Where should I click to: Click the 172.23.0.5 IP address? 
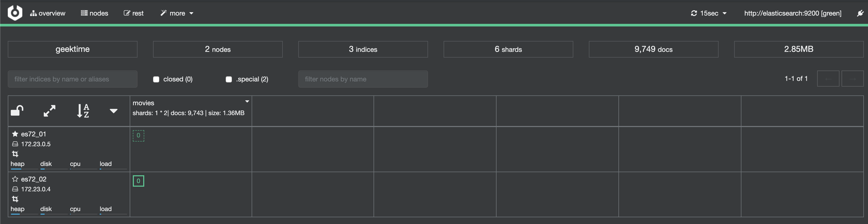(36, 144)
